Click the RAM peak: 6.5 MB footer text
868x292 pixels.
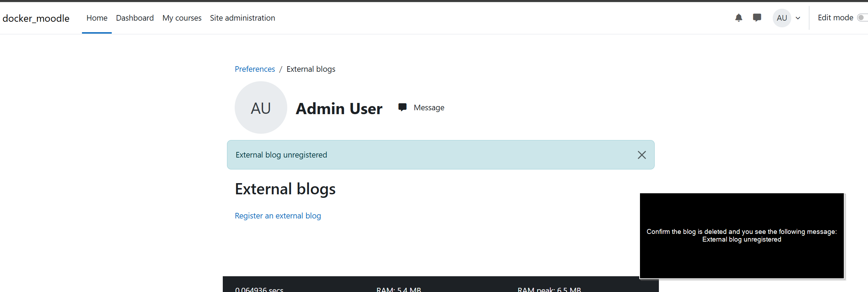pyautogui.click(x=549, y=289)
